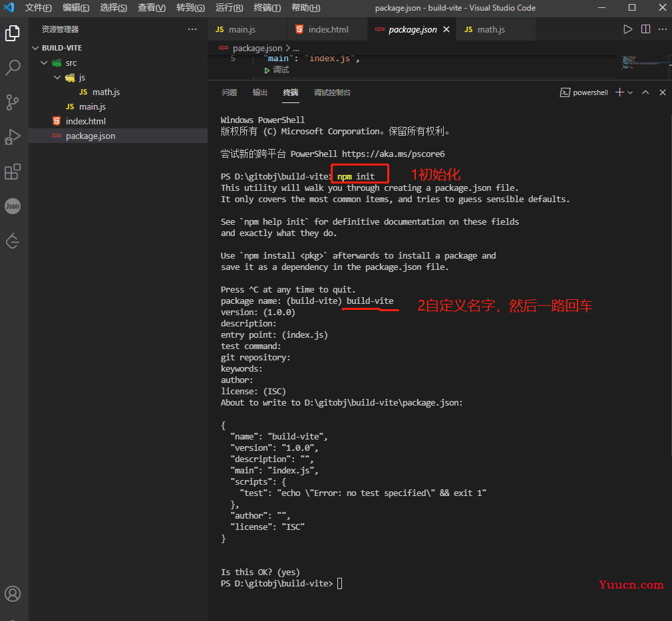
Task: Click the "main": "index.js" code line
Action: click(311, 59)
